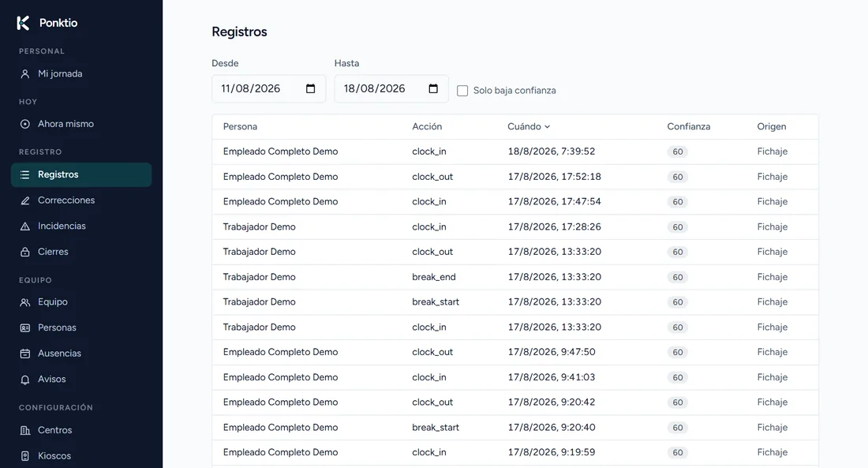Click timestamp 17/8/2026, 17:47:54

point(554,201)
